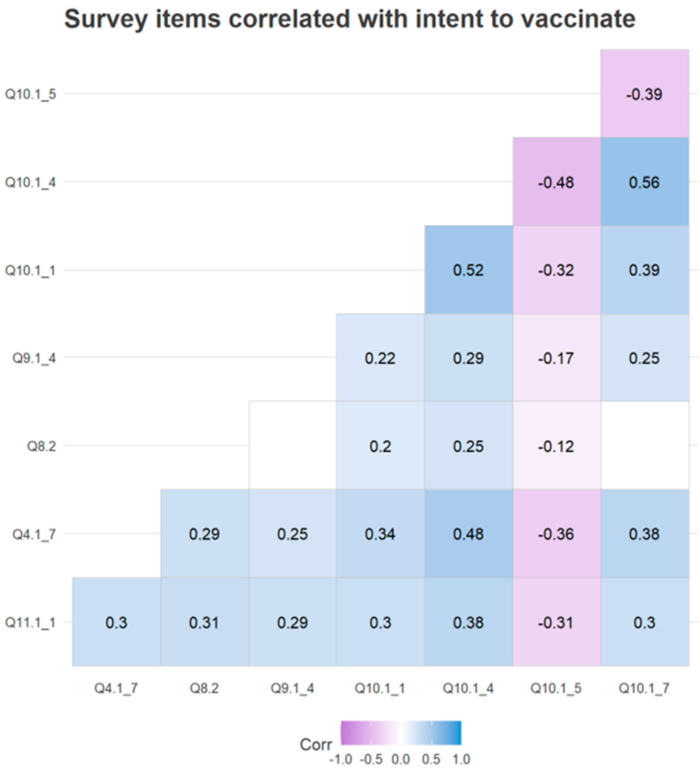This screenshot has width=700, height=774.
Task: Click the 0.34 correlation cell
Action: click(x=380, y=534)
